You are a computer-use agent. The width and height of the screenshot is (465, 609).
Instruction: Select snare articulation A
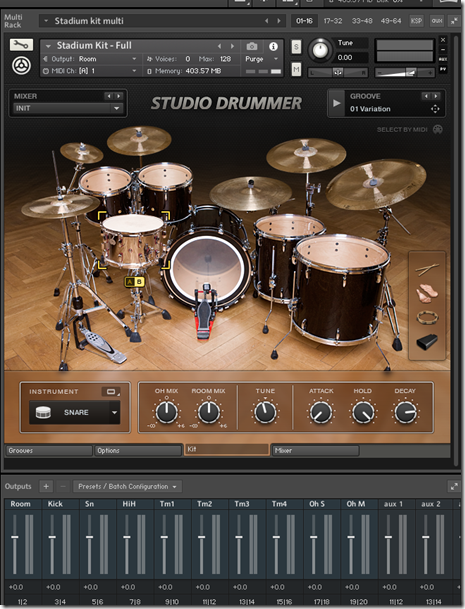point(130,282)
